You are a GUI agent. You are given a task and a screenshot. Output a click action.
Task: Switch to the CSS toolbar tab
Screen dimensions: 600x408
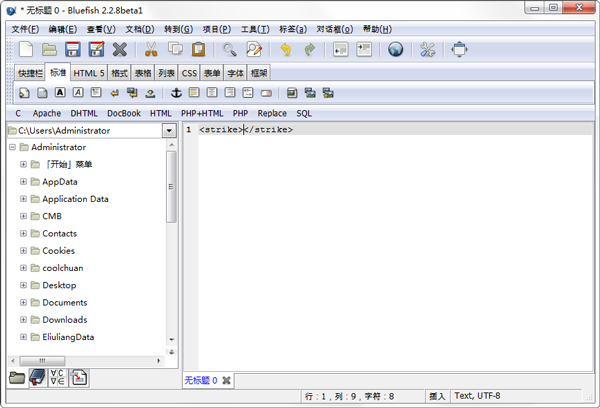[189, 73]
